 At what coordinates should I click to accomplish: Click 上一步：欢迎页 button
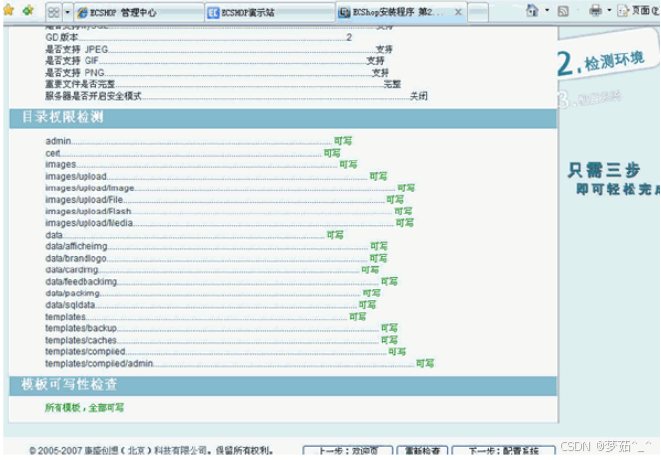[348, 451]
